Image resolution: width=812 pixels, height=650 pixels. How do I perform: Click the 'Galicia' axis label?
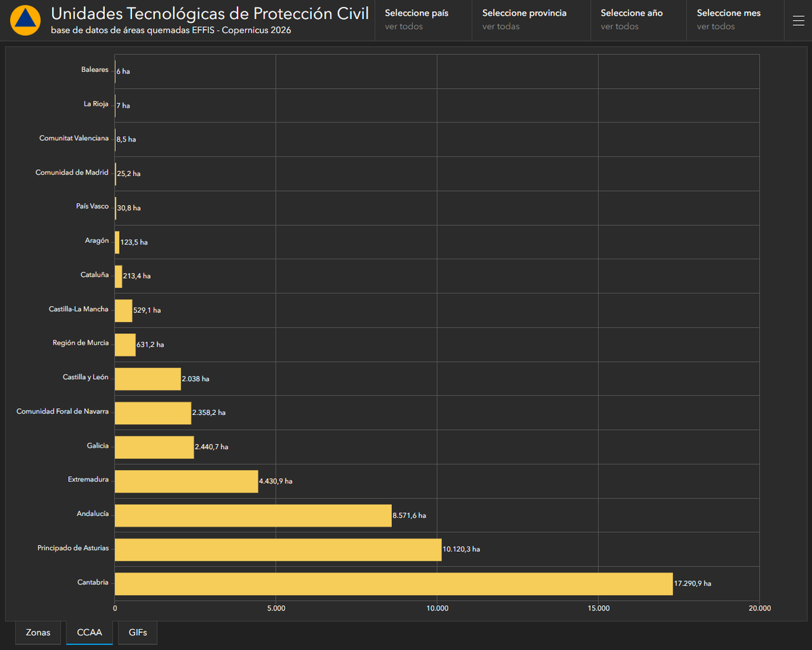point(97,446)
